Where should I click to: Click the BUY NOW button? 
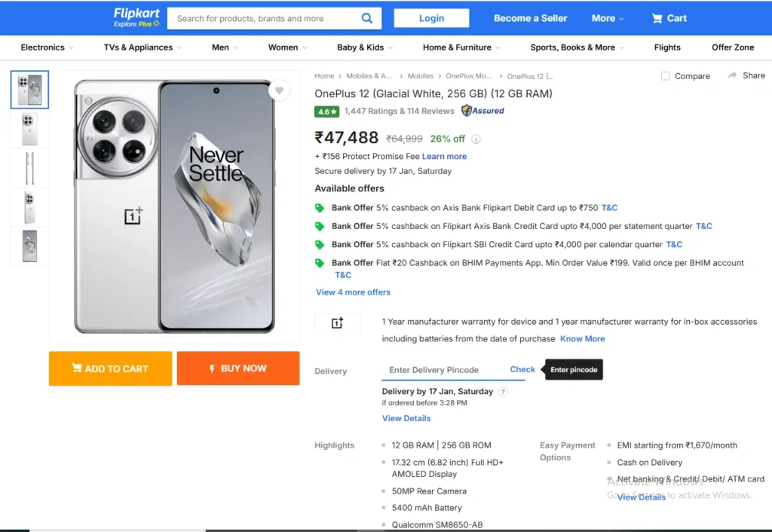tap(238, 368)
